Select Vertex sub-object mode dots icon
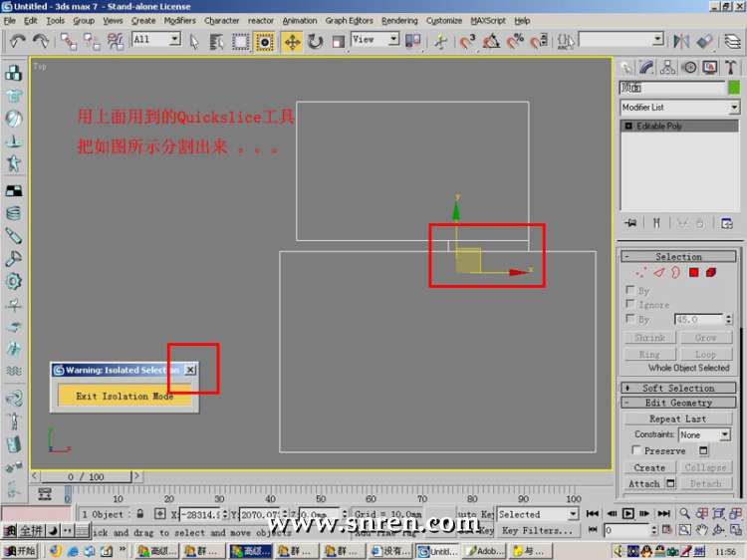The height and width of the screenshot is (560, 747). 640,272
